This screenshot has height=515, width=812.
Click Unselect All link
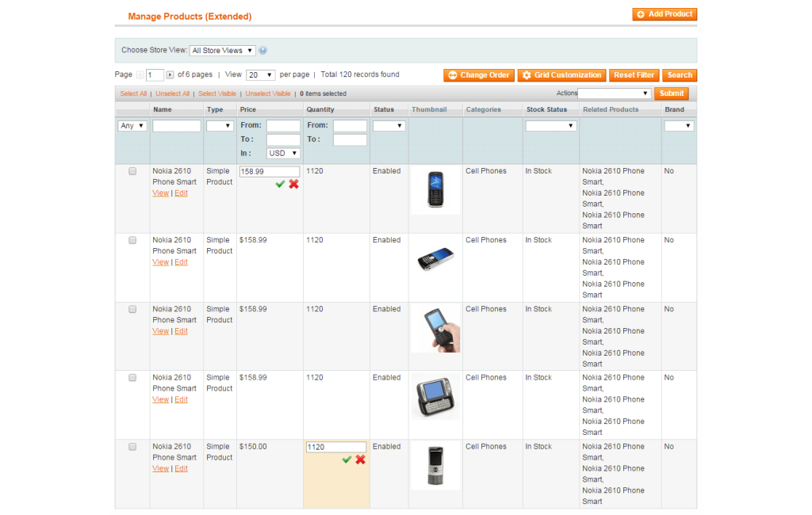[172, 93]
